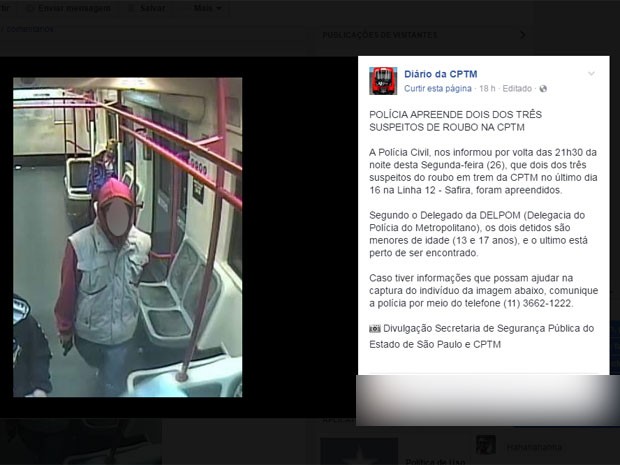Click the Diário da CPTM train avatar
Viewport: 620px width, 465px height.
[x=383, y=81]
